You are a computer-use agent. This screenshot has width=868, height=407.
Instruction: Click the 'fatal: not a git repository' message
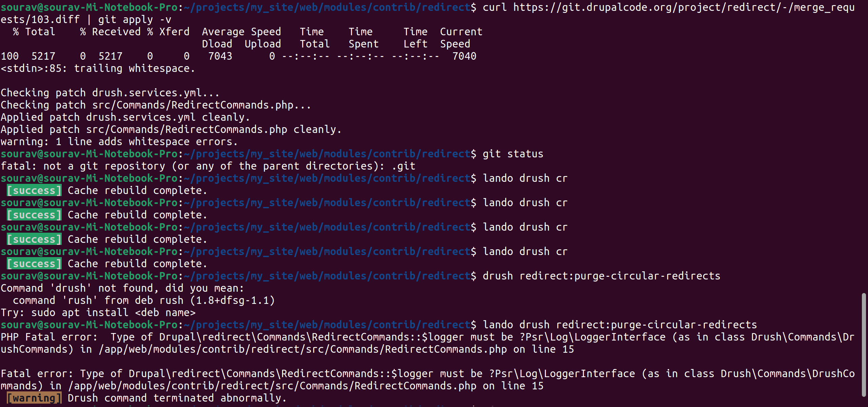click(208, 166)
